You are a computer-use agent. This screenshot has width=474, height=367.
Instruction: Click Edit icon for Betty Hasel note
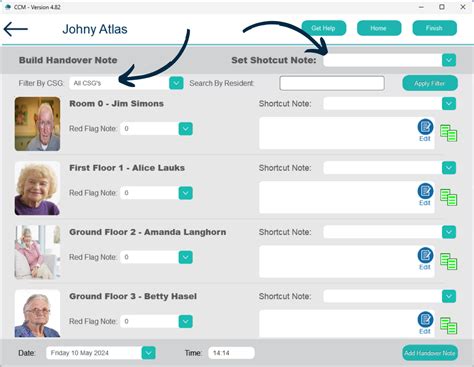point(425,323)
